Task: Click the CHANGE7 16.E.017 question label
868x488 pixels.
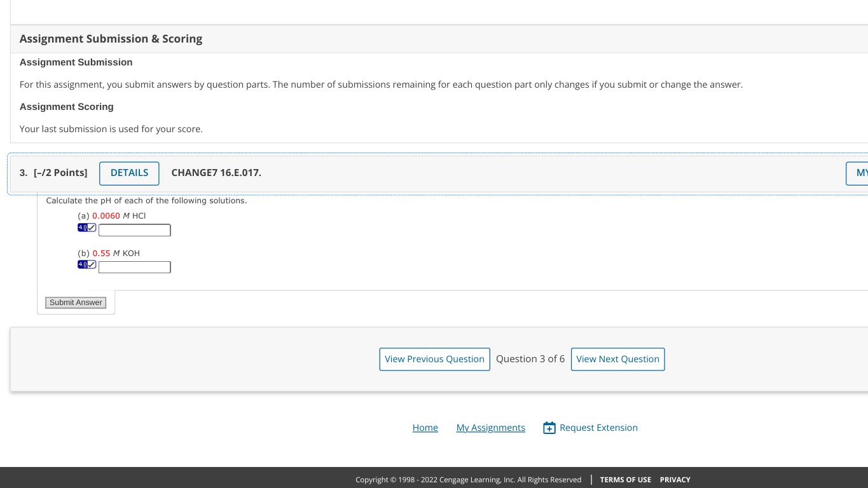Action: point(216,172)
